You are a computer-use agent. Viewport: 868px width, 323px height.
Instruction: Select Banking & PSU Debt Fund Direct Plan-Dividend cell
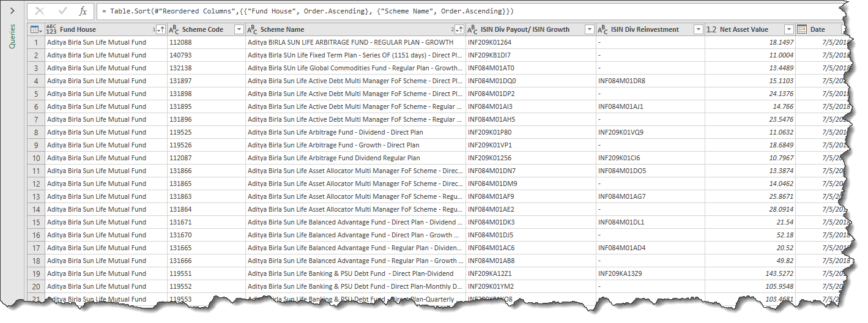(x=355, y=273)
